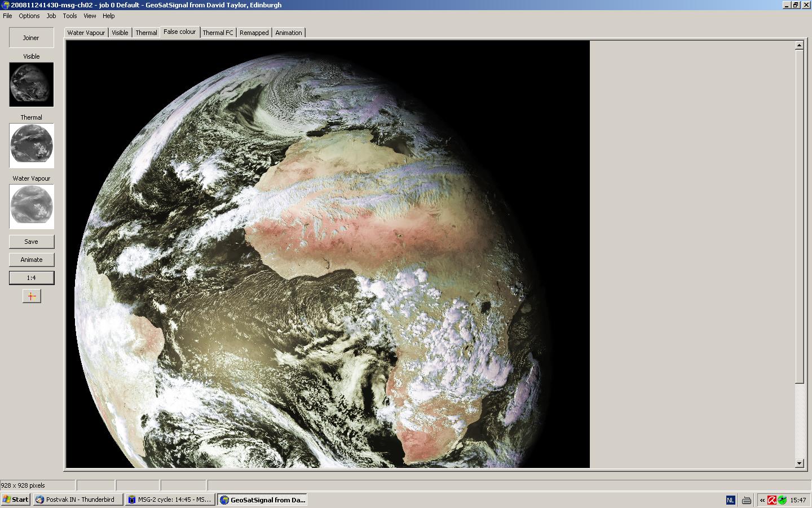
Task: Switch to the Animation tab
Action: (x=289, y=33)
